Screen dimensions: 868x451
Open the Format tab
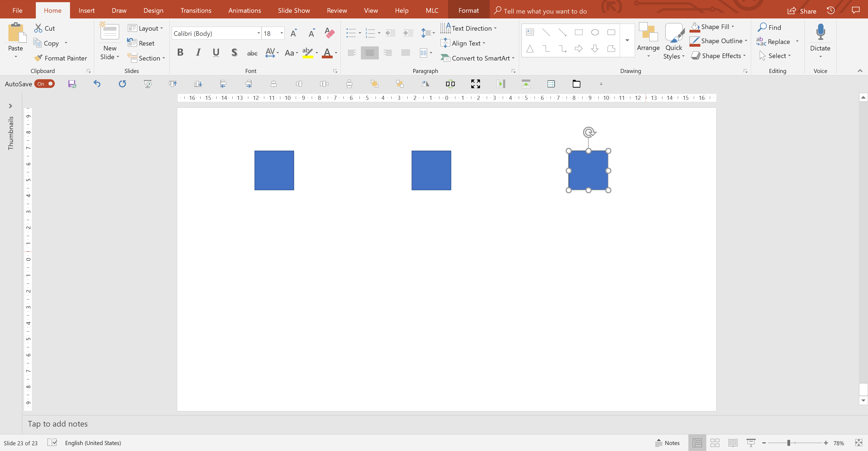pyautogui.click(x=468, y=11)
